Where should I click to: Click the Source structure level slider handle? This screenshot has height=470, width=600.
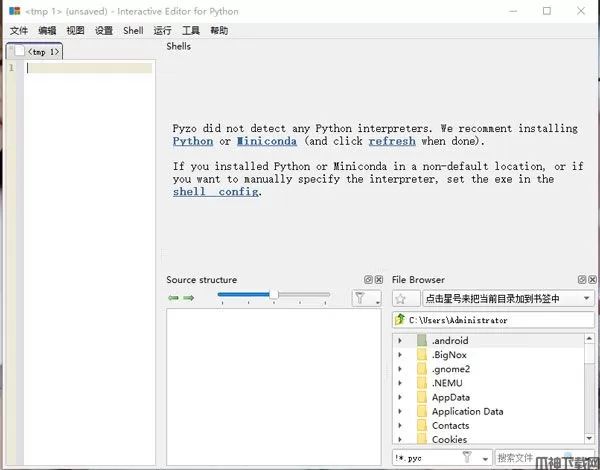coord(273,294)
